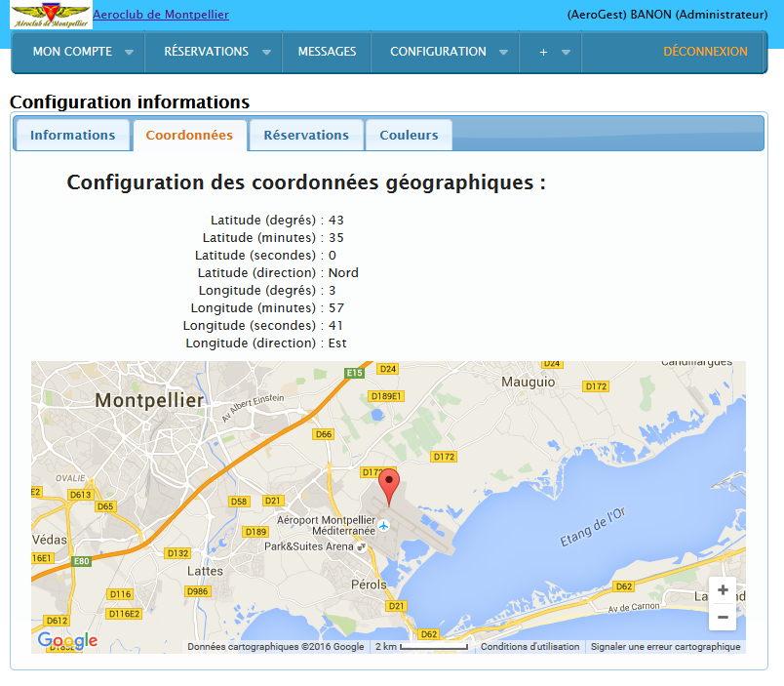Click the Latitude (degrés) value 43
The image size is (784, 686).
(x=336, y=221)
